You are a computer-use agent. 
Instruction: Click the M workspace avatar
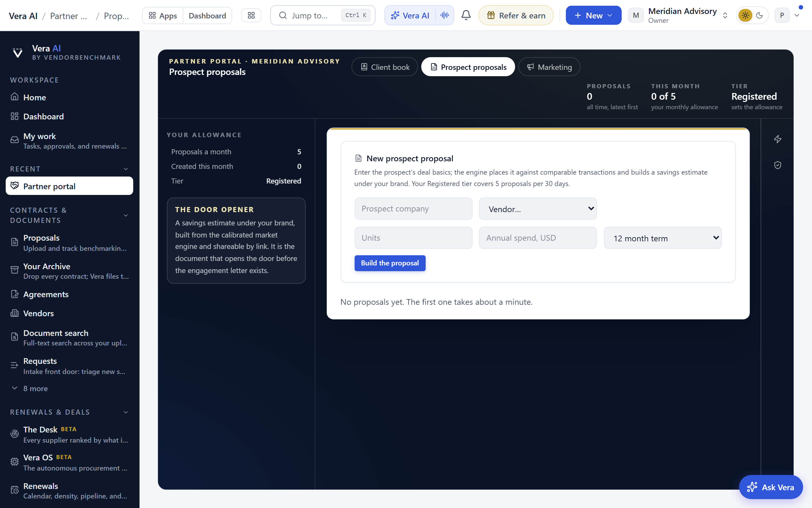(636, 16)
